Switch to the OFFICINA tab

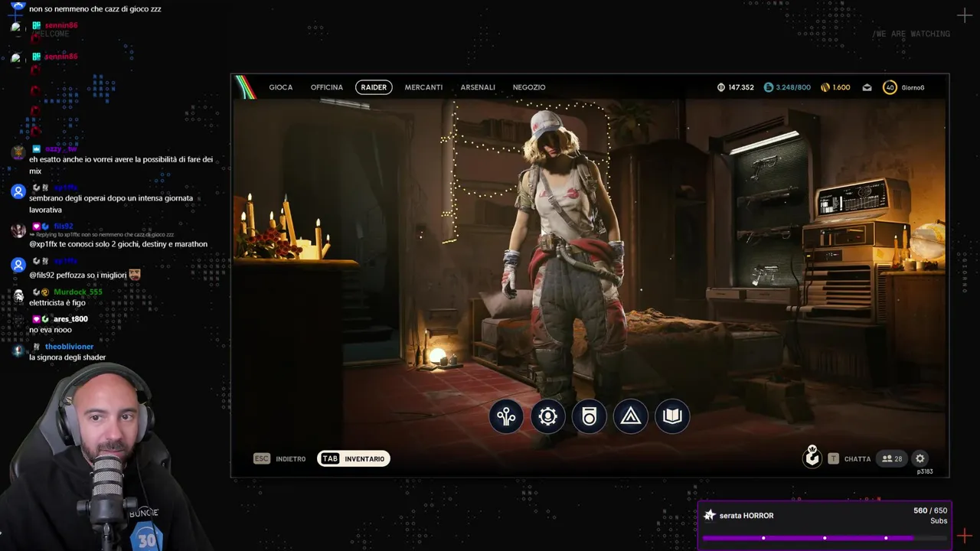pyautogui.click(x=327, y=87)
